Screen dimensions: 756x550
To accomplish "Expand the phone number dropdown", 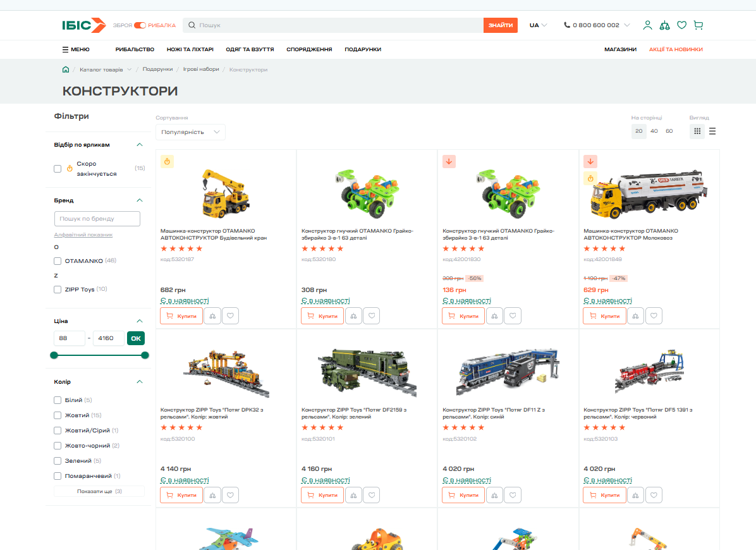I will click(627, 25).
